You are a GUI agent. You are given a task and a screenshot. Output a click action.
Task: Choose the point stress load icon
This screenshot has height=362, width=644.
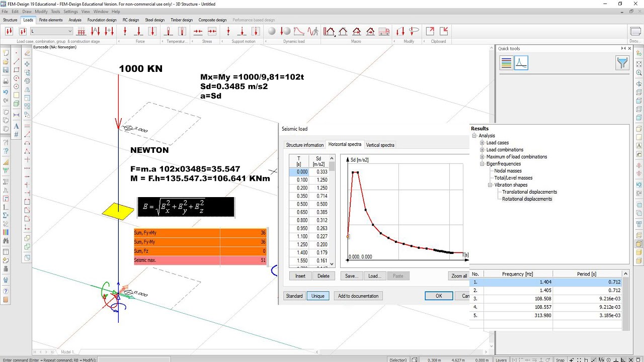[198, 31]
